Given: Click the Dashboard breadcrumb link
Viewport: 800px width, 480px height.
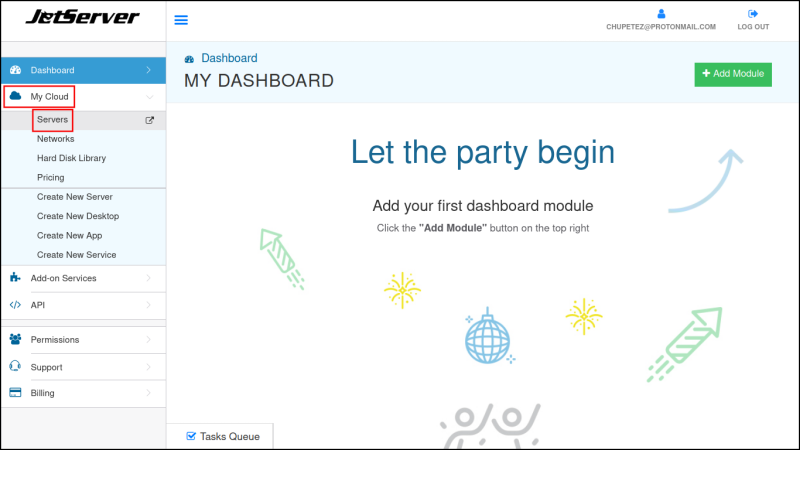Looking at the screenshot, I should [229, 58].
